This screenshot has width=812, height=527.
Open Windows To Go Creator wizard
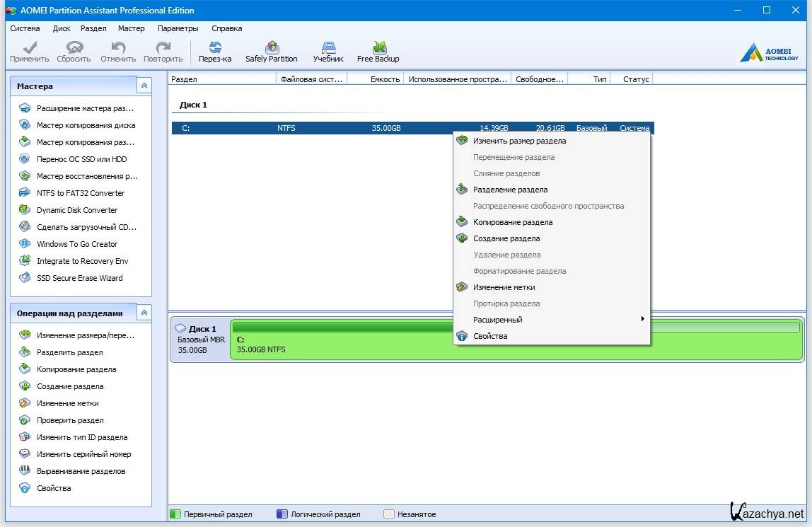pos(77,244)
